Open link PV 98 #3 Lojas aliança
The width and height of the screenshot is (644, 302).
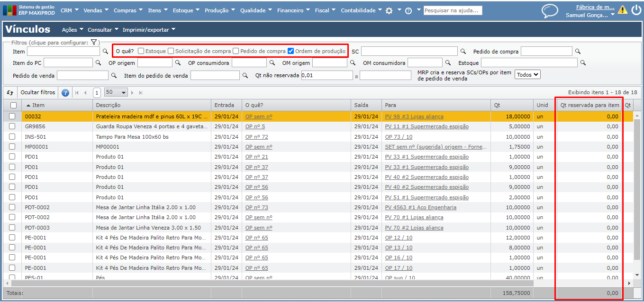414,116
